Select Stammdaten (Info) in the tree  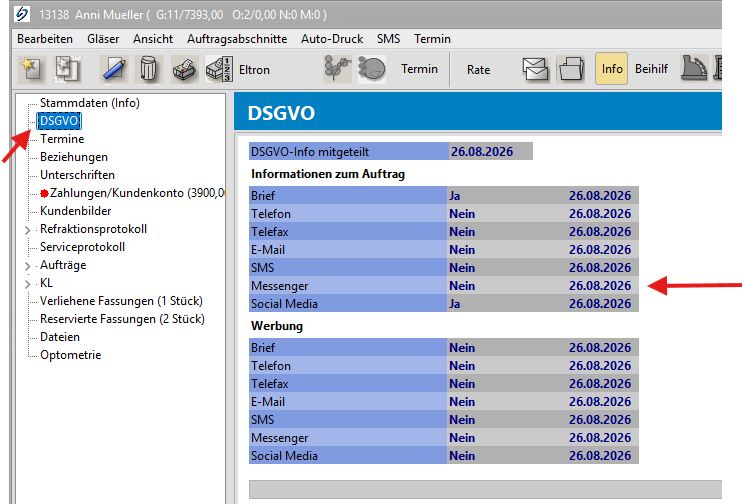[90, 103]
